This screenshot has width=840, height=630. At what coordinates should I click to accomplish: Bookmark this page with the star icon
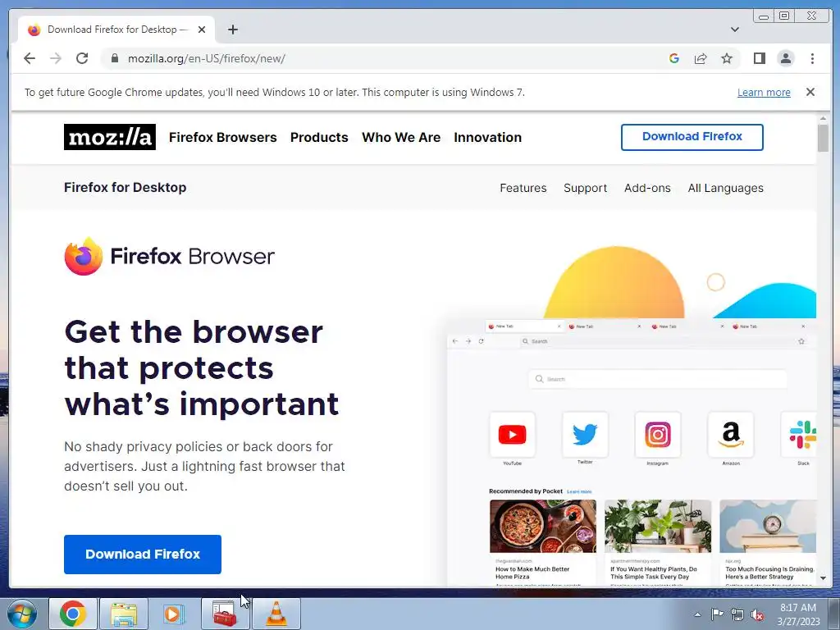(727, 58)
